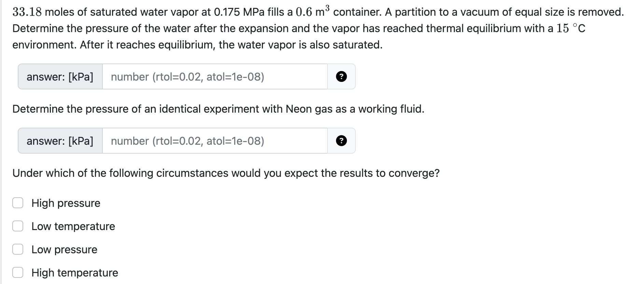The height and width of the screenshot is (284, 644).
Task: Enable the Low pressure checkbox
Action: click(x=17, y=249)
